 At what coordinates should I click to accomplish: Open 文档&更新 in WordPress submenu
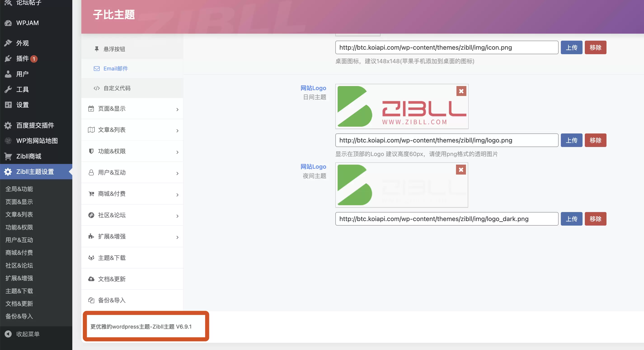coord(19,304)
